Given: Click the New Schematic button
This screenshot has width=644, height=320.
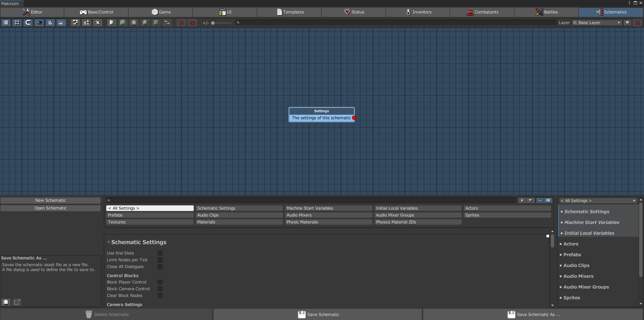Looking at the screenshot, I should pos(50,201).
